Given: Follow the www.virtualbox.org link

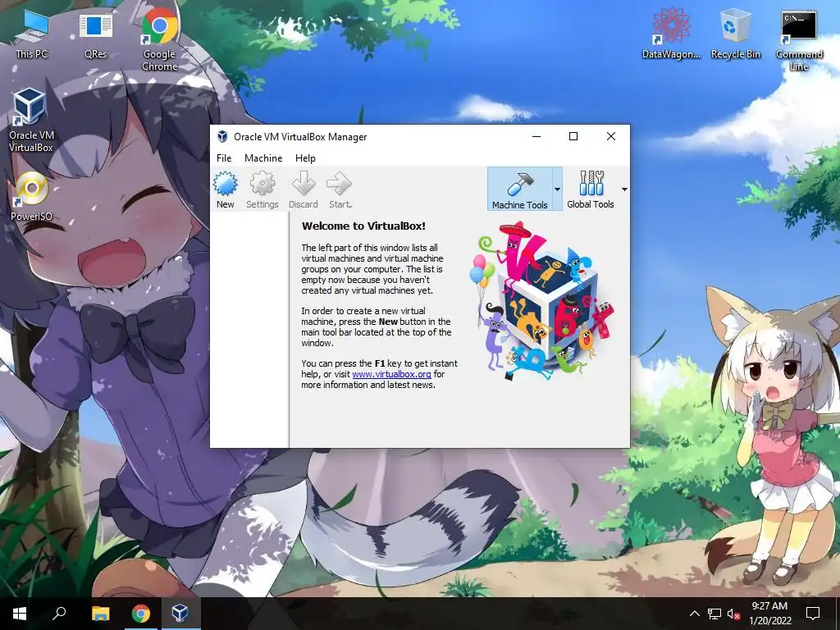Looking at the screenshot, I should (391, 374).
